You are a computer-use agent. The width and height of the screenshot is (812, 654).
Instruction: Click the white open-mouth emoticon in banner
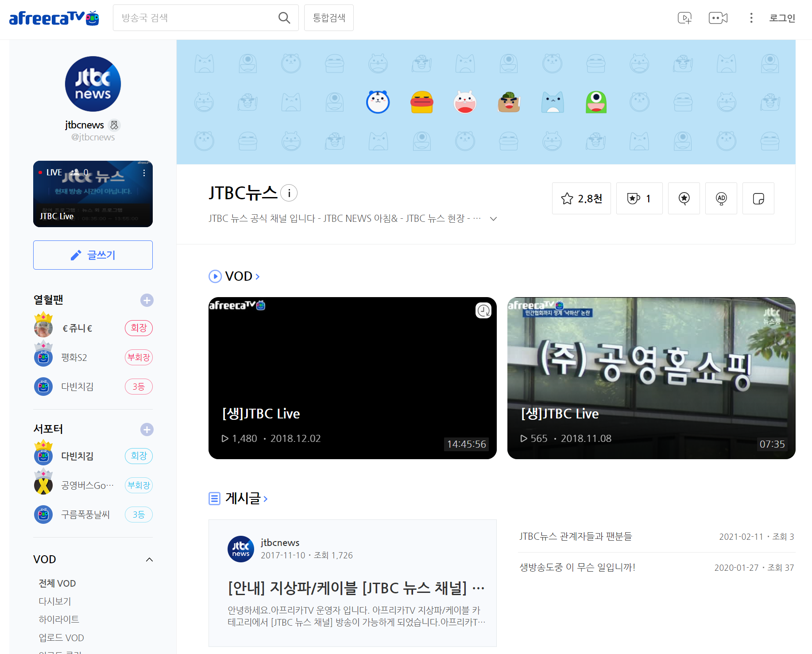(465, 102)
